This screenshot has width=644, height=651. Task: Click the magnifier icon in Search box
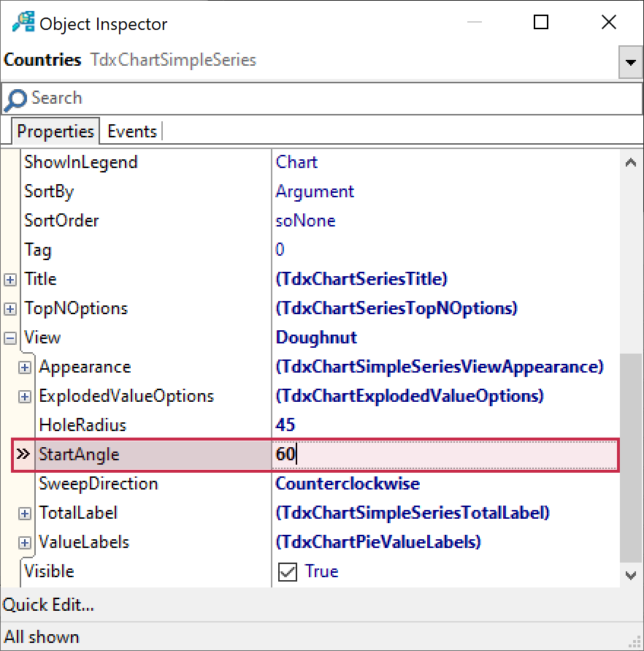15,99
